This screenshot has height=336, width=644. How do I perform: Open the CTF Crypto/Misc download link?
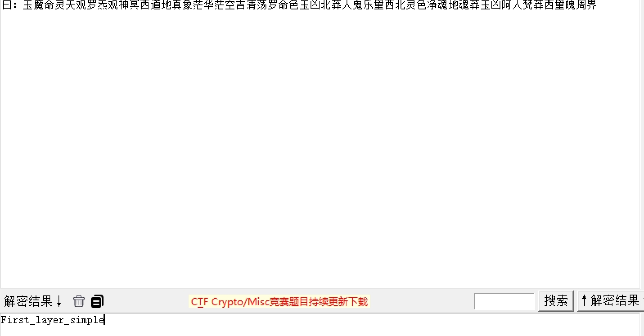coord(279,302)
